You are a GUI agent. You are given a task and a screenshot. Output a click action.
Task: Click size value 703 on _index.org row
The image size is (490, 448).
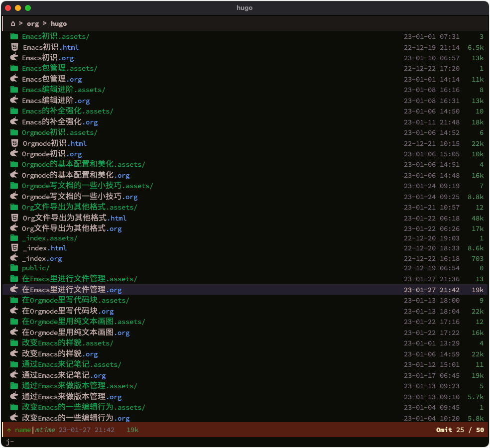(478, 259)
